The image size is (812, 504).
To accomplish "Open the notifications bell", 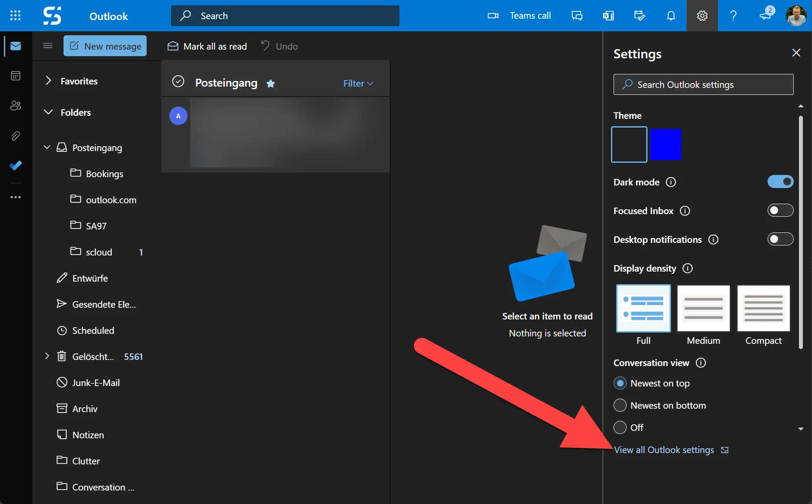I will (x=671, y=16).
